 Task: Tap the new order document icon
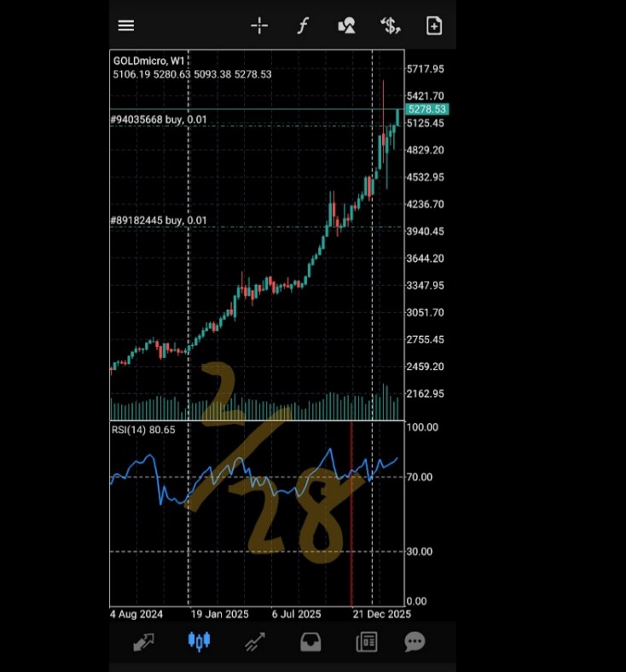click(434, 26)
